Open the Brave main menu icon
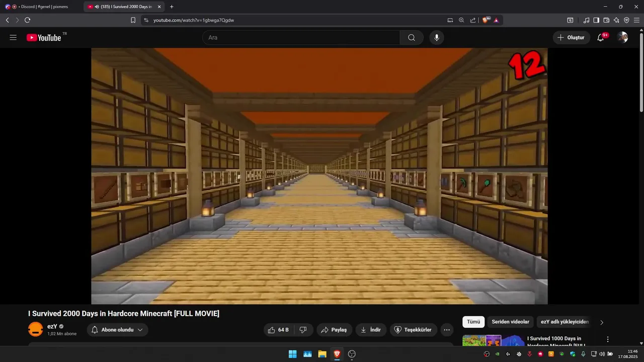The width and height of the screenshot is (644, 362). point(636,20)
